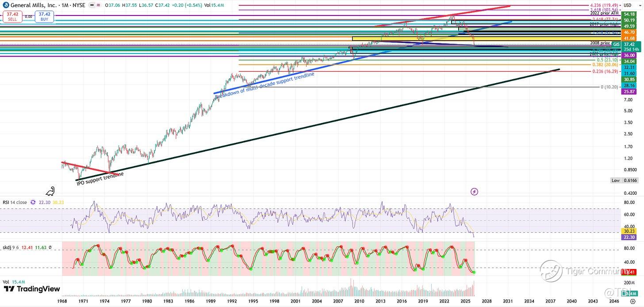The width and height of the screenshot is (644, 307).
Task: Open the TradingView logo link
Action: click(32, 289)
